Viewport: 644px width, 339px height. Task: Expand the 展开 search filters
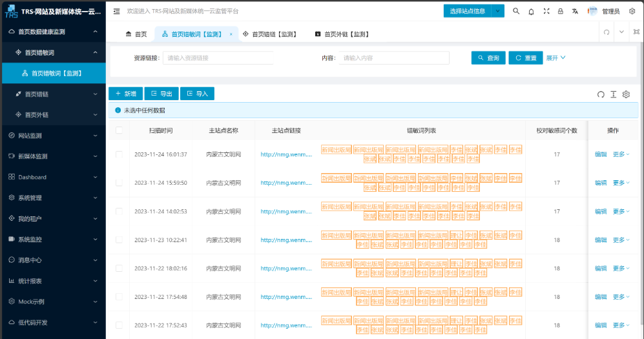(556, 57)
